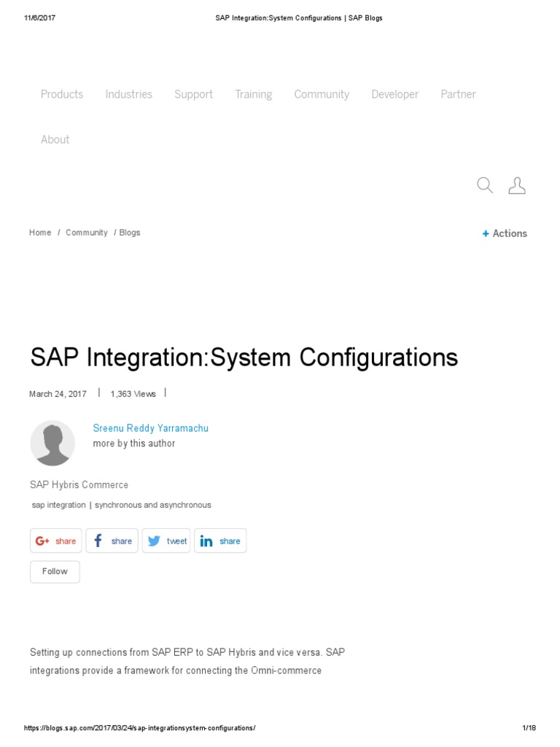Open the Training menu item
This screenshot has width=560, height=747.
[x=254, y=94]
